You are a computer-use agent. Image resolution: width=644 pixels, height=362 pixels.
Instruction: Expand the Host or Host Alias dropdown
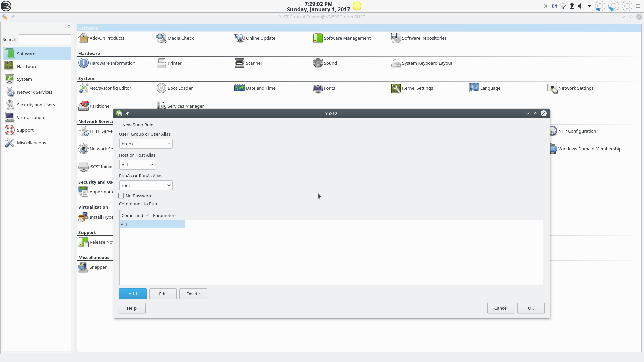pyautogui.click(x=137, y=165)
